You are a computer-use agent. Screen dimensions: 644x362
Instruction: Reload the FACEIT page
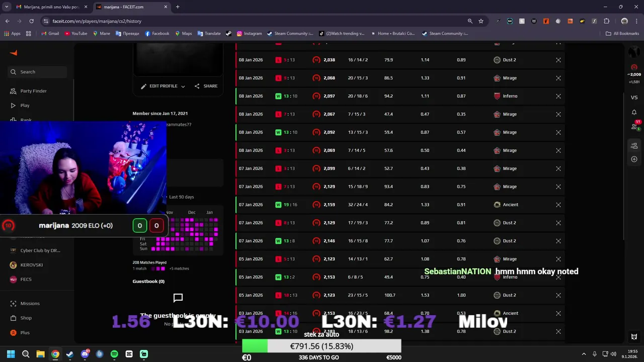31,21
